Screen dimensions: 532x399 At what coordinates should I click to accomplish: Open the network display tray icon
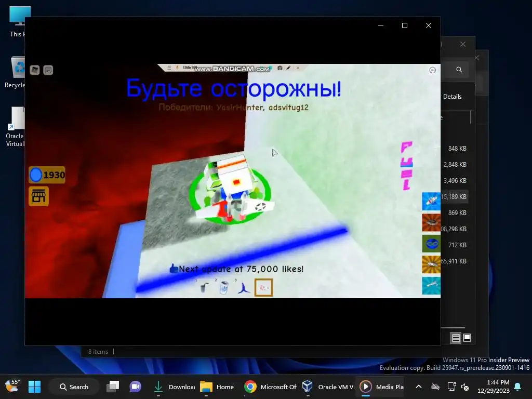(x=451, y=387)
